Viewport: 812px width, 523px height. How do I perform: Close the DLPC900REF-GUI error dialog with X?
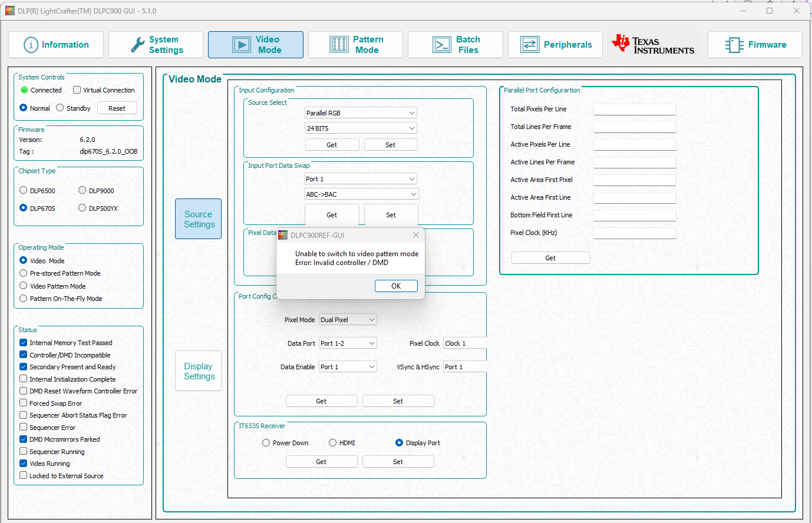coord(416,235)
